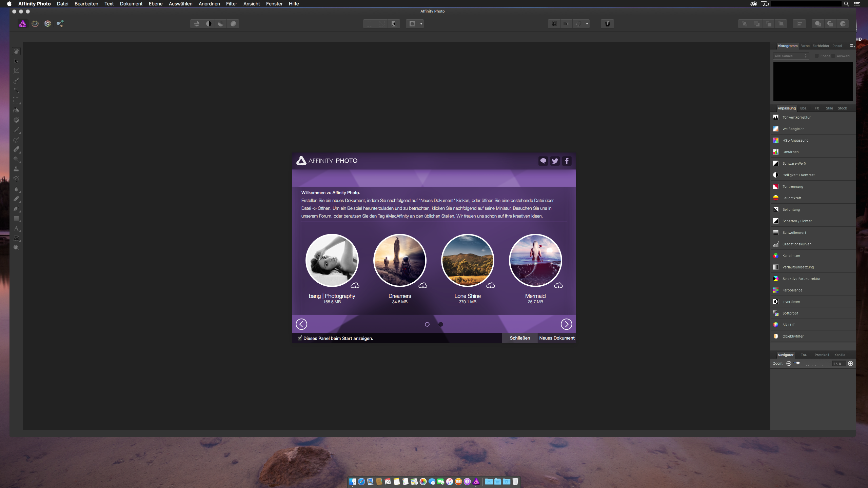Click the Navigator zoom slider handle
Image resolution: width=868 pixels, height=488 pixels.
[798, 363]
